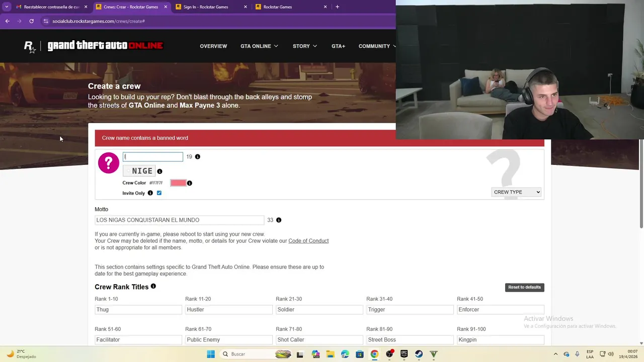This screenshot has height=362, width=644.
Task: Edit the Rank 41-50 Enforcer field
Action: coord(501,310)
